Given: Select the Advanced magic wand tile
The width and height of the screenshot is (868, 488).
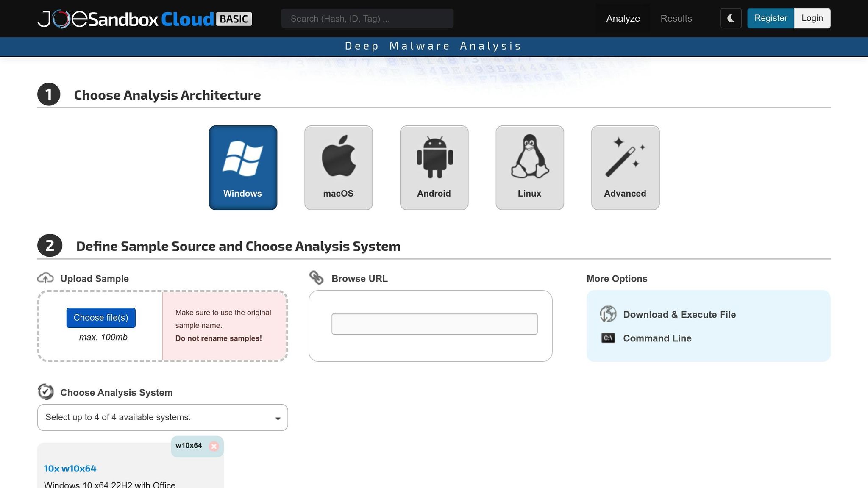Looking at the screenshot, I should 626,167.
